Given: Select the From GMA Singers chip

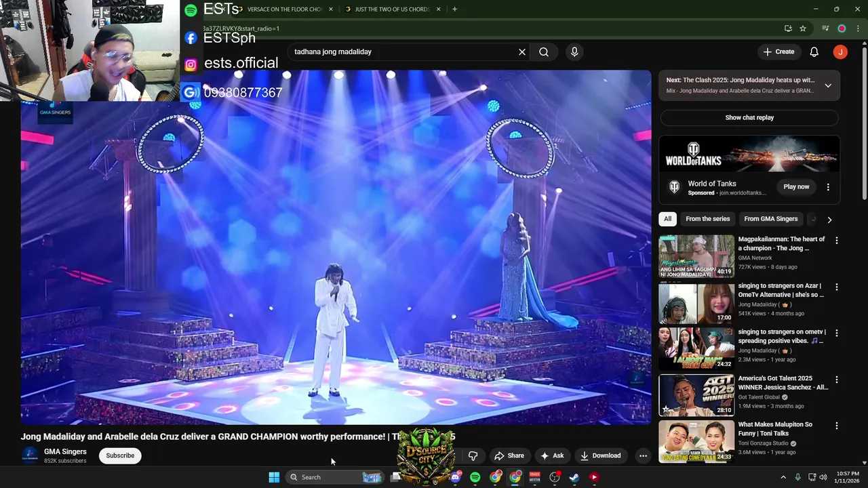Looking at the screenshot, I should (770, 219).
